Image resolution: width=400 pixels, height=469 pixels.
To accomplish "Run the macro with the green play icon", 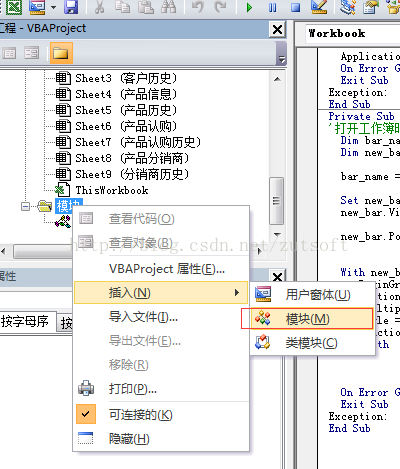I will click(x=249, y=7).
